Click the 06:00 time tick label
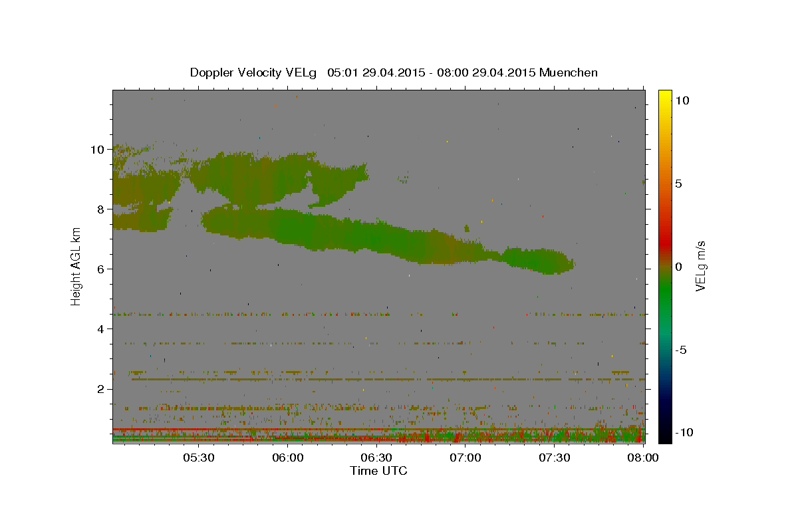Viewport: 798px width, 532px height. coord(288,458)
